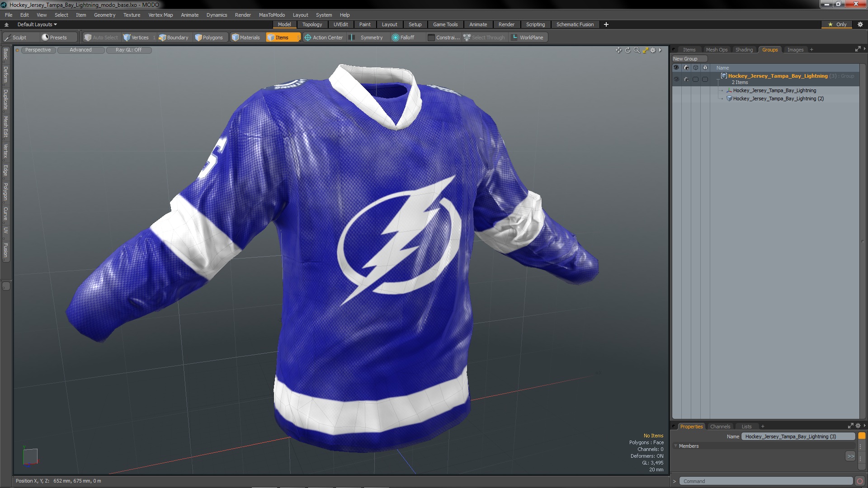Toggle the first box checkbox in group row
The image size is (868, 488).
coord(696,79)
